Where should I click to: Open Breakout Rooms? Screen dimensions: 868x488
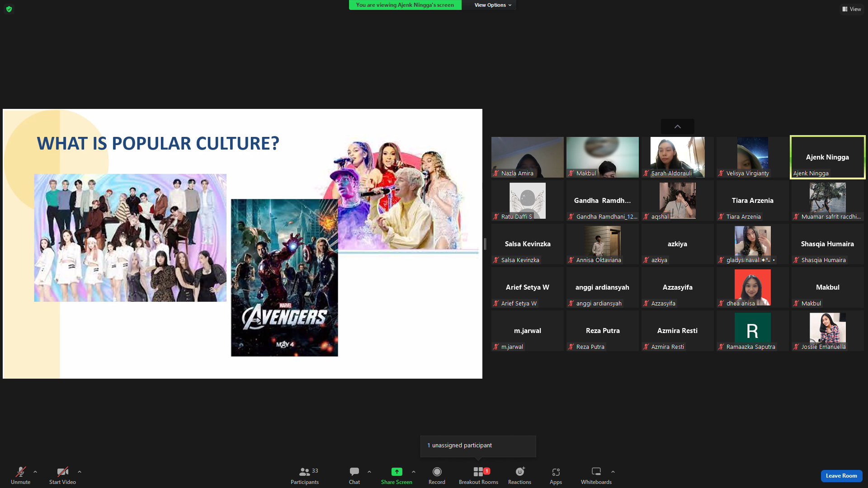coord(478,475)
